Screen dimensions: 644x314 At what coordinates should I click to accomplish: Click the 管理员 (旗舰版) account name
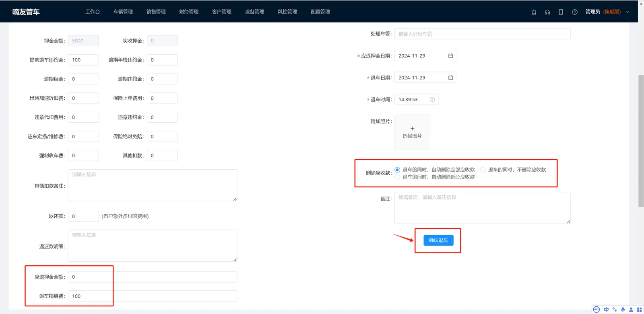(x=603, y=12)
